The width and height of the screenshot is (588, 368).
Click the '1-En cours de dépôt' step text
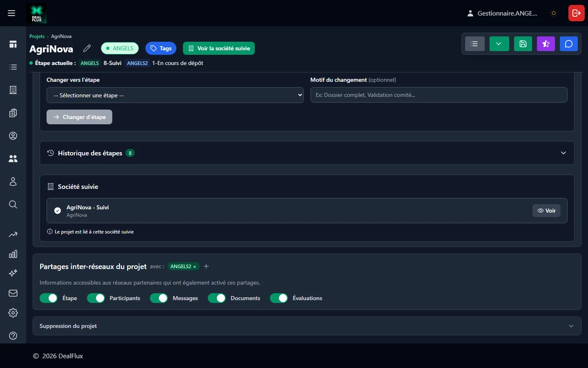(x=178, y=63)
